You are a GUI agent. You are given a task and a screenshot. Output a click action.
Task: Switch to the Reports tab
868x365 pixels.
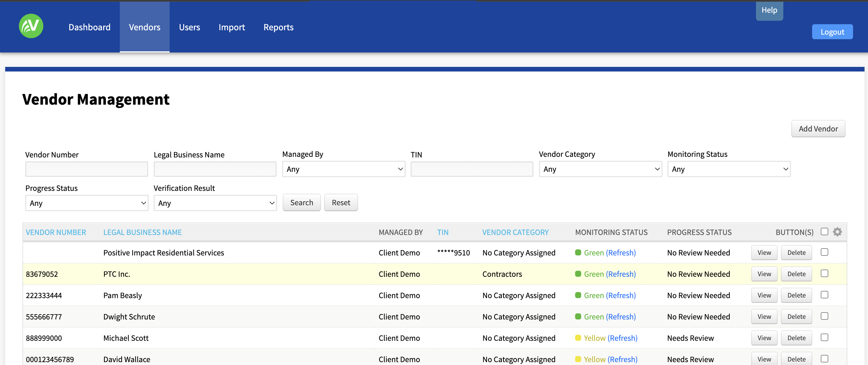[278, 27]
